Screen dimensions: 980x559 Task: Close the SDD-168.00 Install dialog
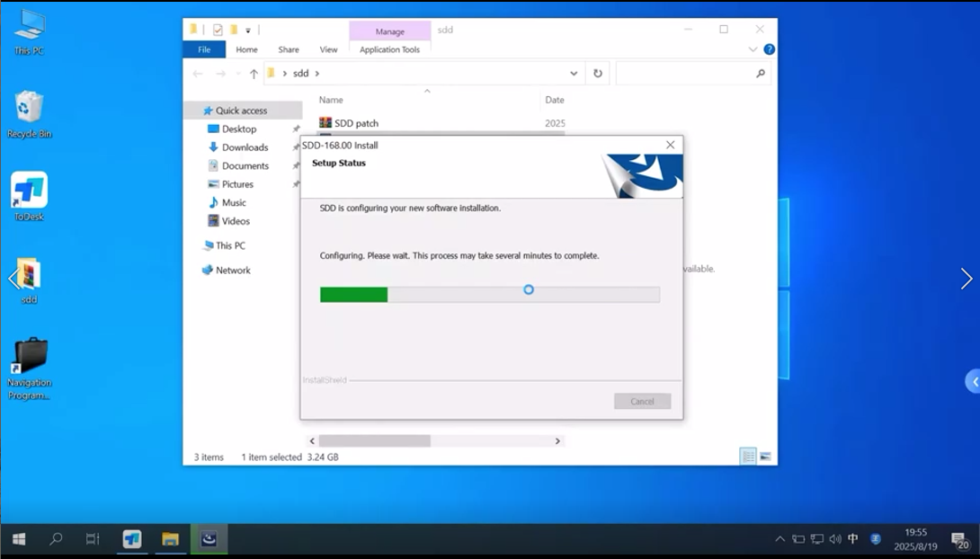(670, 145)
